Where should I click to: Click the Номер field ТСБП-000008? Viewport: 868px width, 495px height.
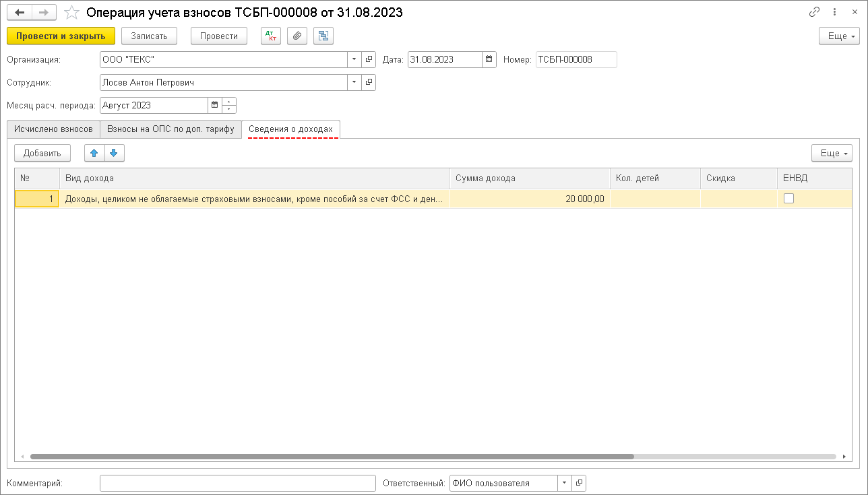click(576, 59)
